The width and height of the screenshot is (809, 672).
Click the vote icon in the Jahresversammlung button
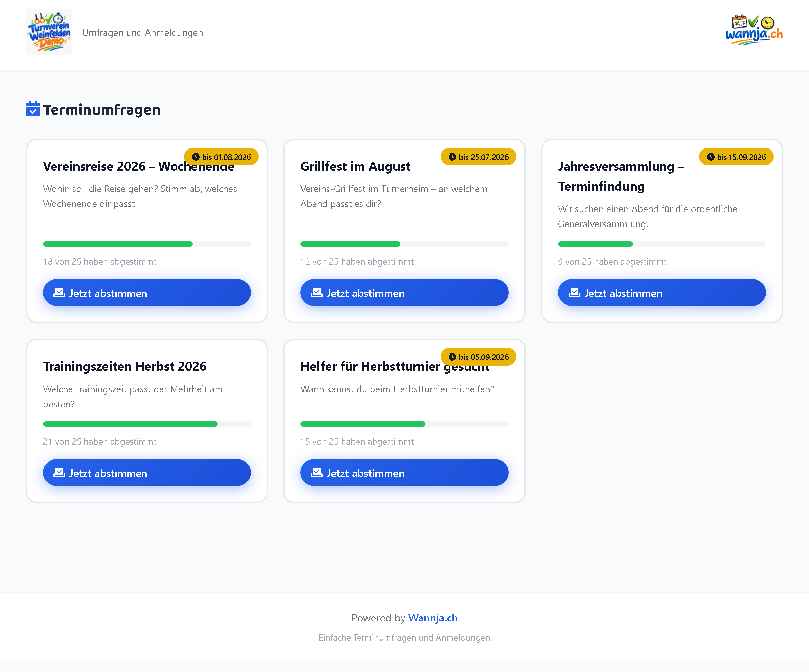pyautogui.click(x=574, y=293)
